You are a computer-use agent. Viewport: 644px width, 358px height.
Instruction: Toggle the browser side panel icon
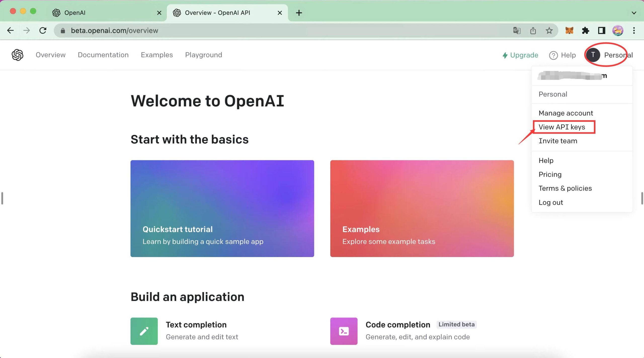pos(601,30)
